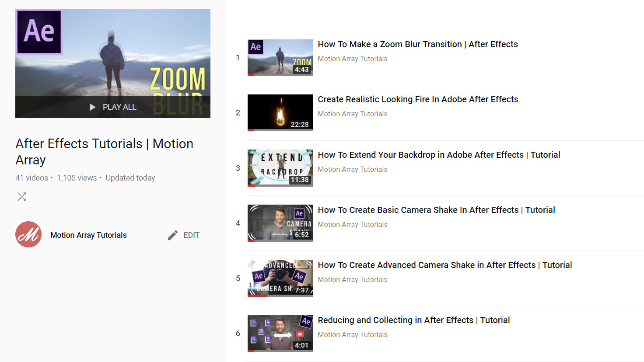Open the Basic Camera Shake thumbnail

click(280, 223)
